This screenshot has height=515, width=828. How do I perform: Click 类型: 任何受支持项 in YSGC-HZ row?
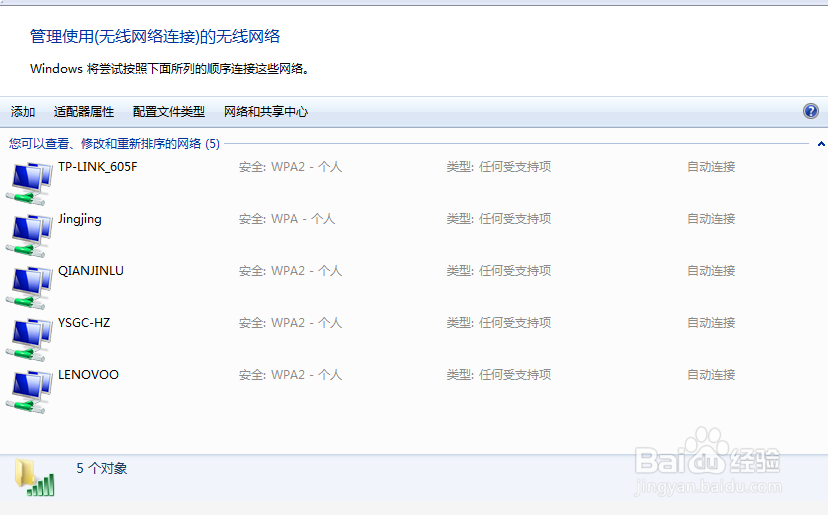coord(499,323)
